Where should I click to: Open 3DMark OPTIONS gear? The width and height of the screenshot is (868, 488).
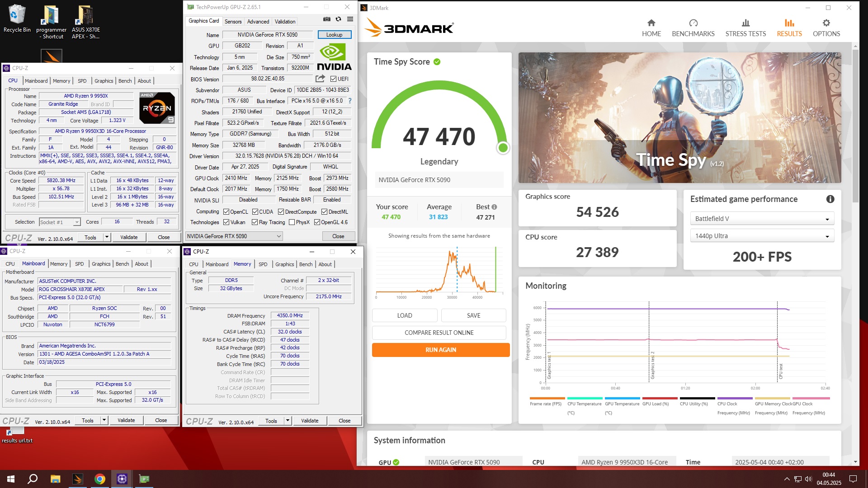(826, 28)
